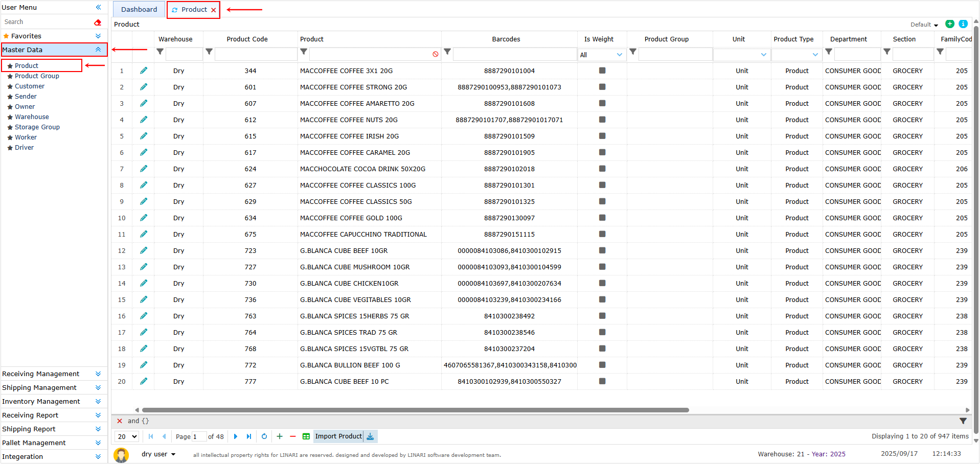The image size is (980, 464).
Task: Click the green Excel export grid icon
Action: point(306,436)
